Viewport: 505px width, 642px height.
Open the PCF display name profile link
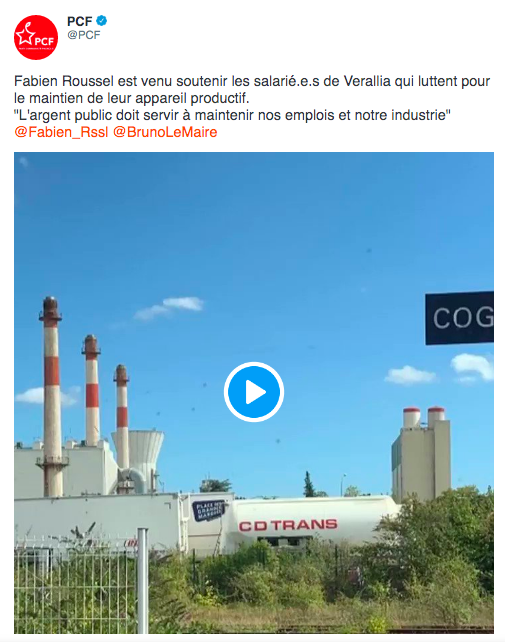coord(80,20)
